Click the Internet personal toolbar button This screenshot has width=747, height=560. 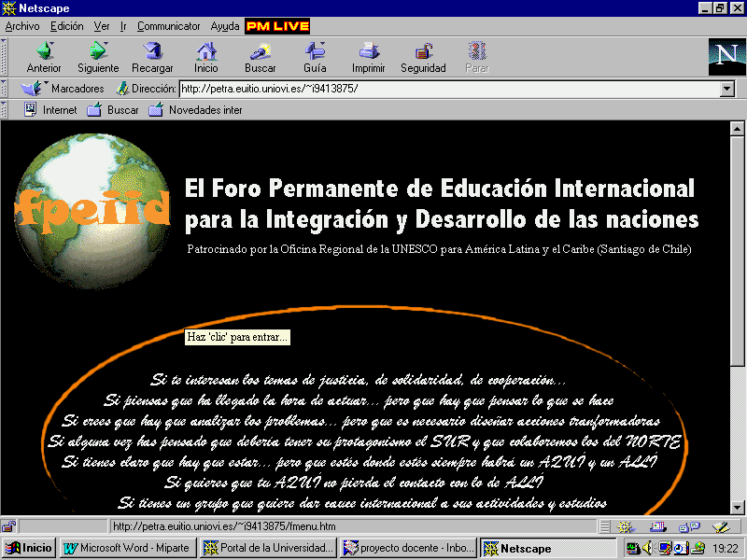click(50, 110)
